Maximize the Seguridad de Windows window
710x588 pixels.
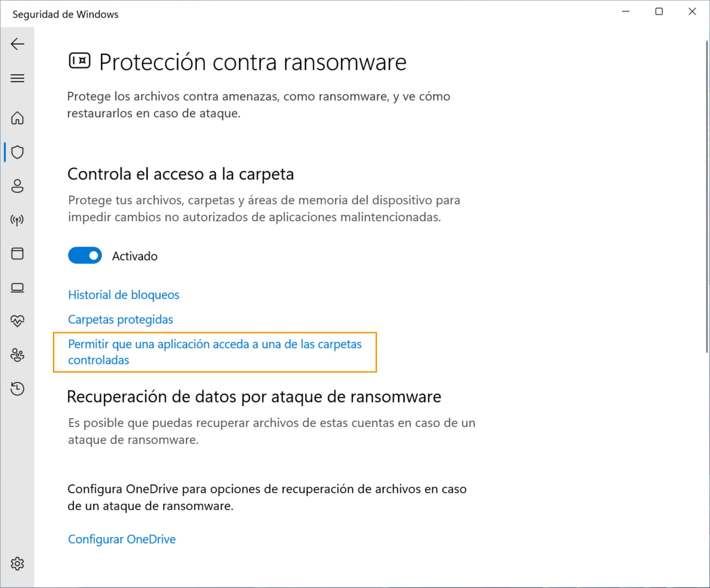pos(659,12)
